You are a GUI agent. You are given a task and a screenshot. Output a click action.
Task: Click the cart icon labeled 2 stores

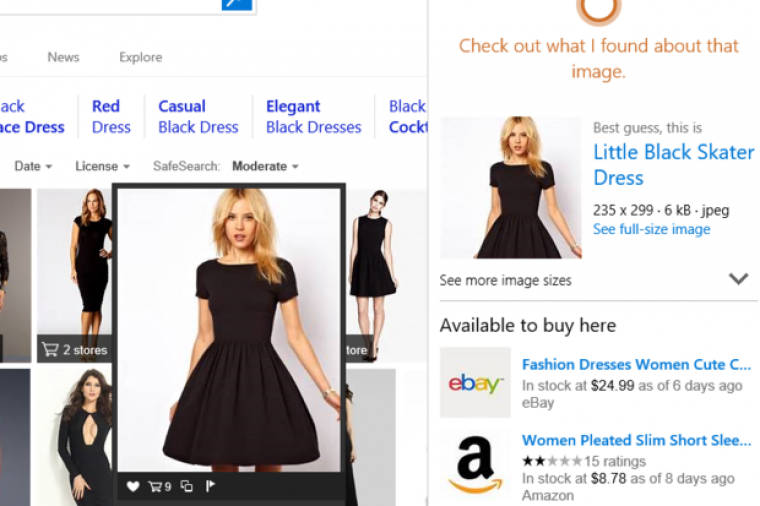(x=74, y=349)
